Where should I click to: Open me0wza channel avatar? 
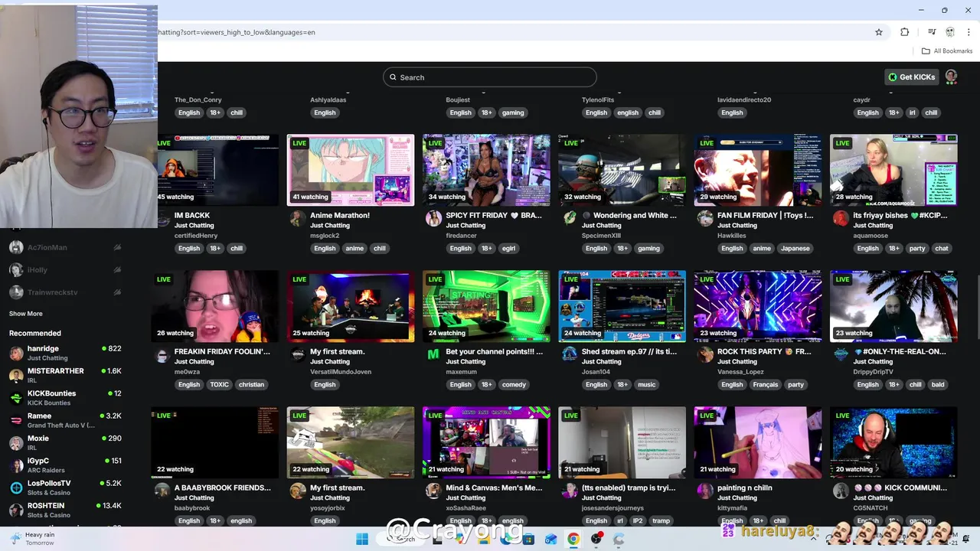pyautogui.click(x=162, y=355)
